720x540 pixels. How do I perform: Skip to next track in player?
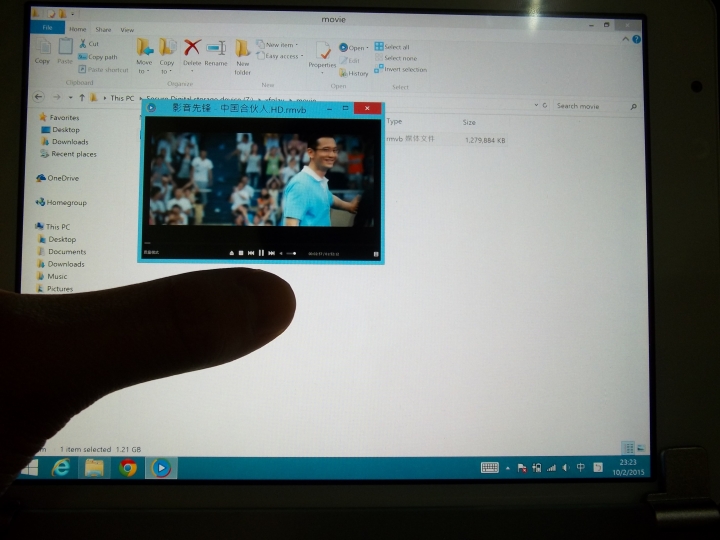[x=271, y=253]
